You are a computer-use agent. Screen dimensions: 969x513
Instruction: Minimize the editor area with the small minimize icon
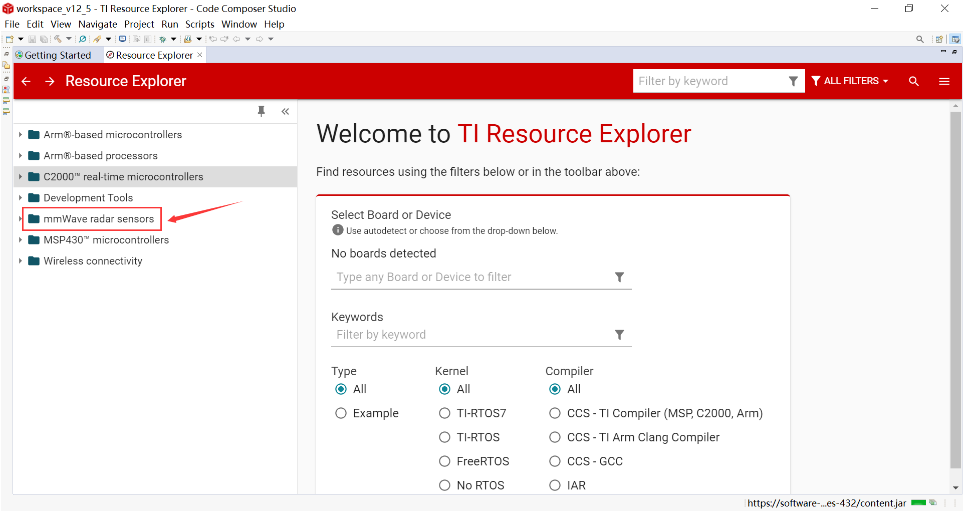(x=943, y=51)
